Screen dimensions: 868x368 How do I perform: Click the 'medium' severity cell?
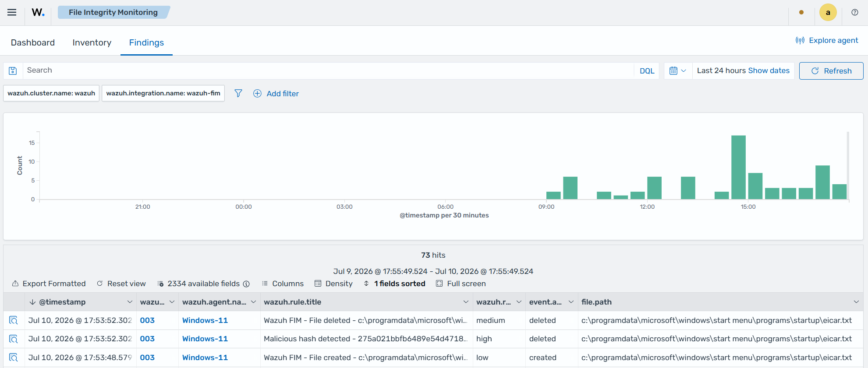coord(499,320)
